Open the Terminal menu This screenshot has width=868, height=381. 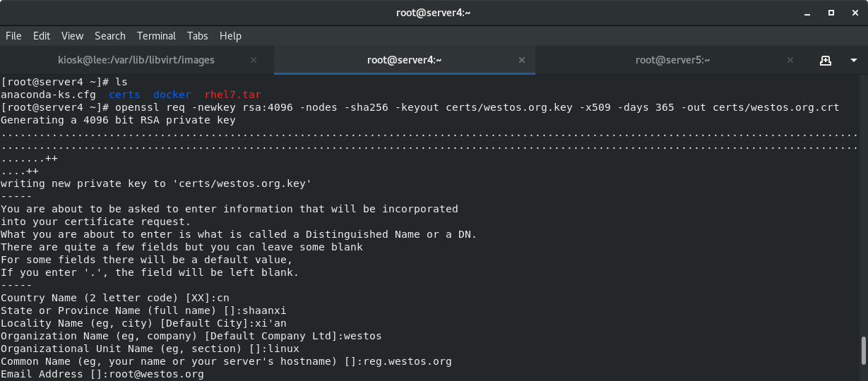[x=156, y=36]
